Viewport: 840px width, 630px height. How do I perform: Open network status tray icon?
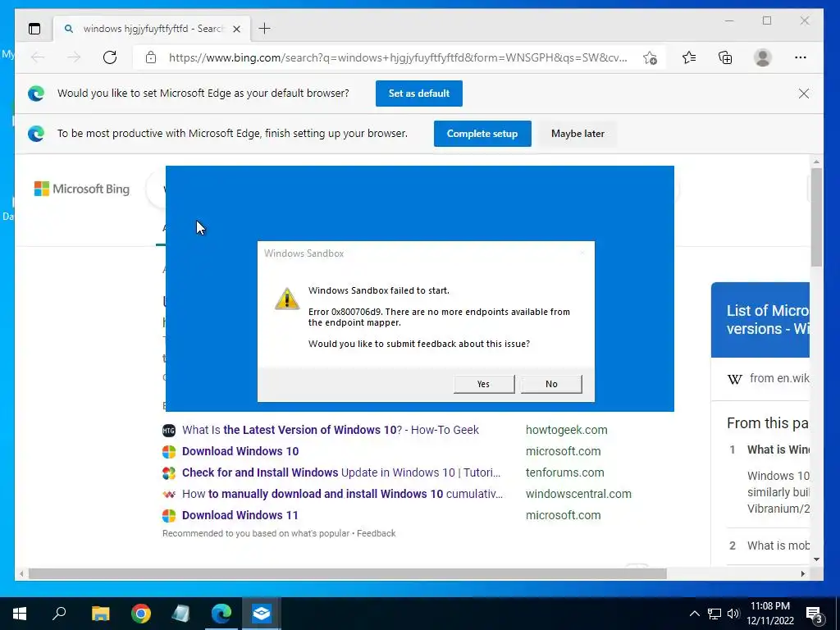(x=714, y=614)
